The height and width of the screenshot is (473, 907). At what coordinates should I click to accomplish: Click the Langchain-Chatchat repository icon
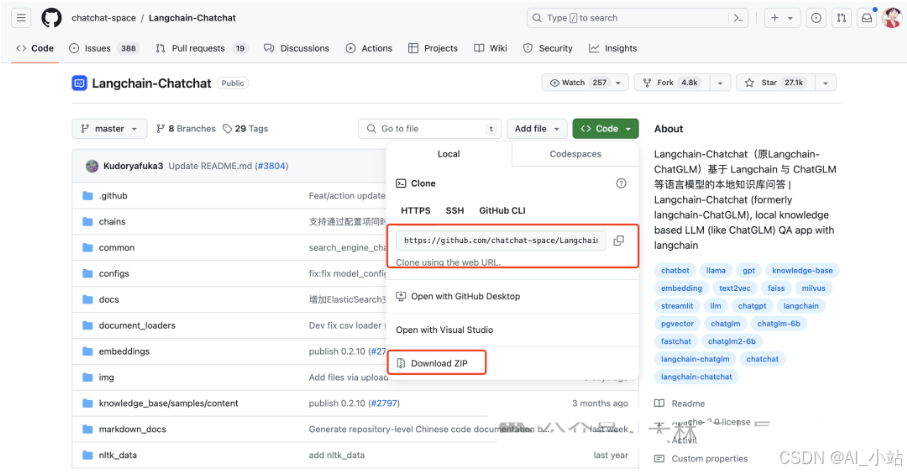tap(79, 83)
